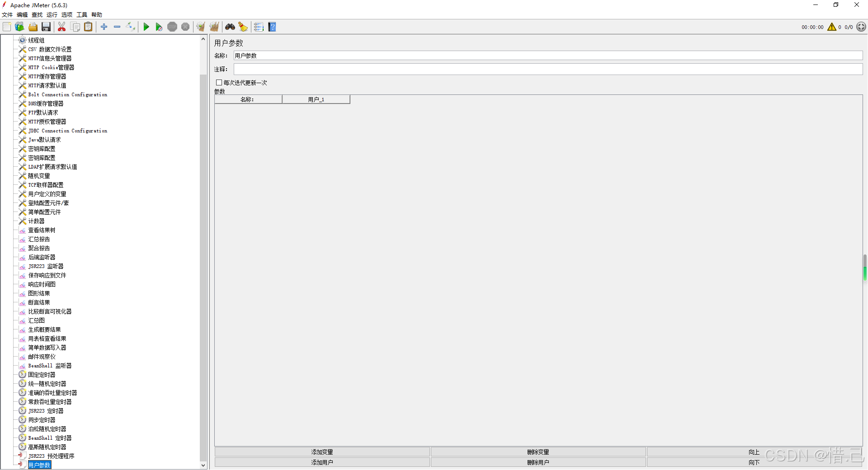Open the 编辑 menu
Viewport: 868px width, 470px height.
tap(22, 15)
